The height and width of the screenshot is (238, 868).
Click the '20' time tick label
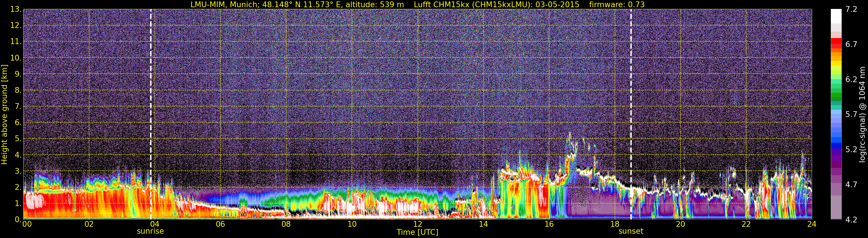pyautogui.click(x=680, y=224)
